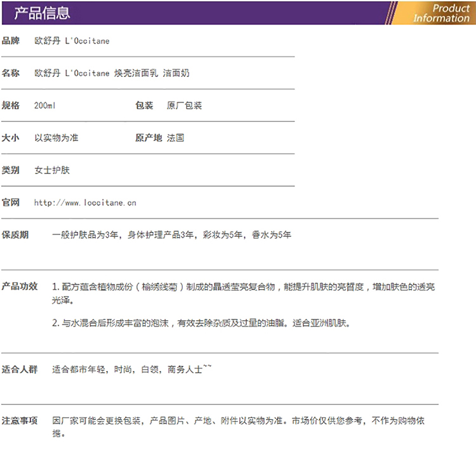Screen dimensions: 476x451
Task: Click the 规格 label
Action: tap(11, 105)
